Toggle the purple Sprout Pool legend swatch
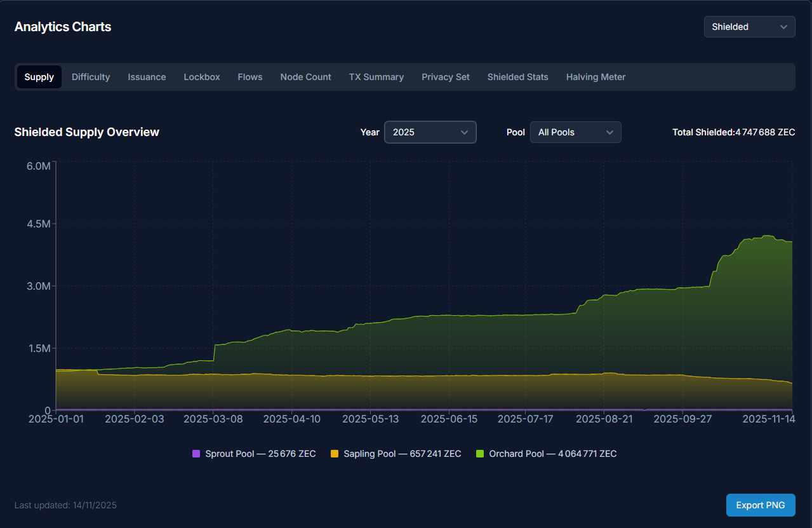The image size is (812, 528). [x=196, y=454]
